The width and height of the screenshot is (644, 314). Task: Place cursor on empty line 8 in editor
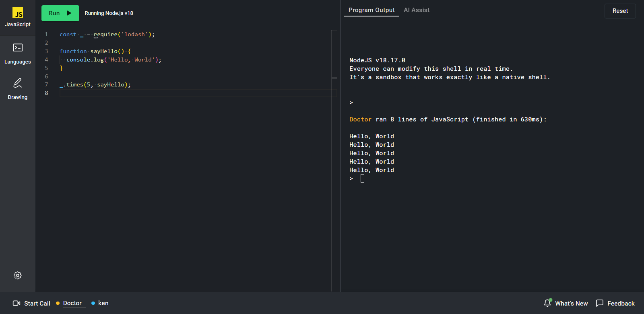click(x=193, y=93)
